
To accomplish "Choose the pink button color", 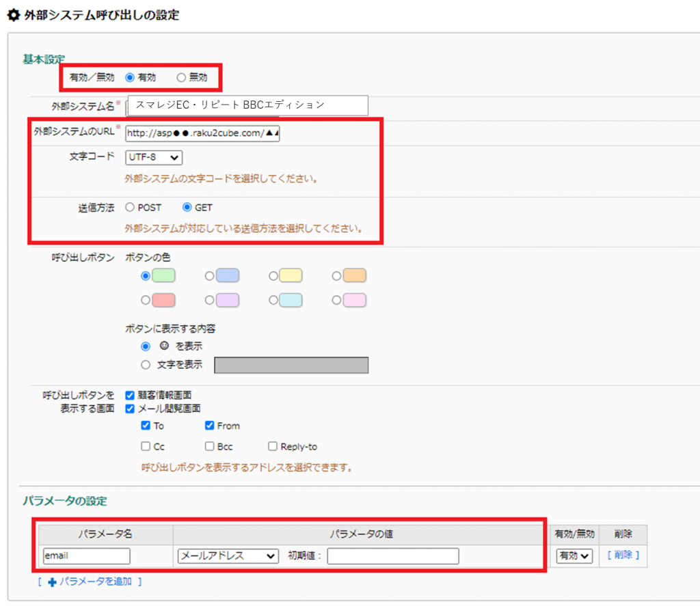I will [336, 301].
